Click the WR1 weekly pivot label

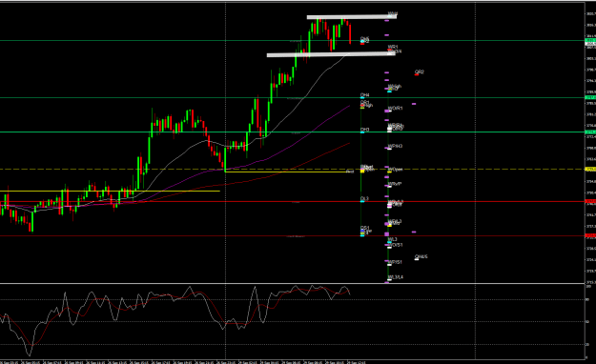(393, 47)
